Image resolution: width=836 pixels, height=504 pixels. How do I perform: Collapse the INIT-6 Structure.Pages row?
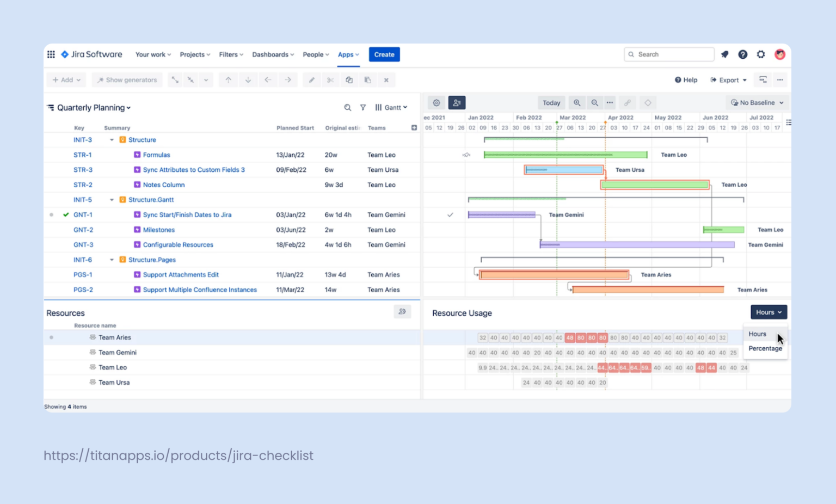tap(112, 260)
